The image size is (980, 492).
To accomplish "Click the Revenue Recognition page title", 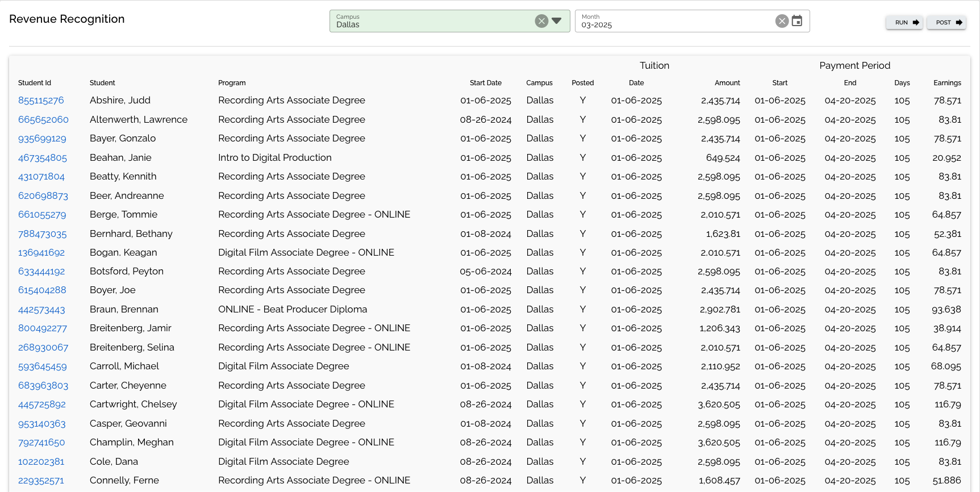I will point(67,19).
